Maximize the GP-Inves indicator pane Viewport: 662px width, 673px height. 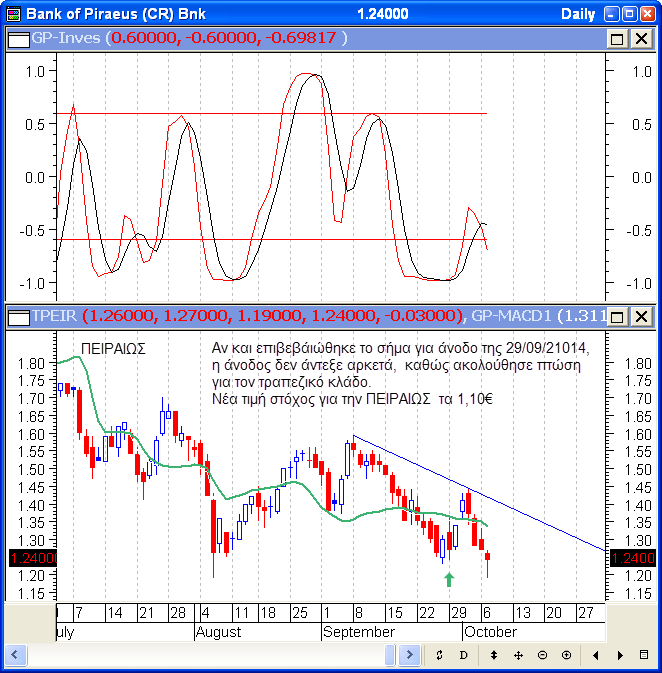click(617, 38)
